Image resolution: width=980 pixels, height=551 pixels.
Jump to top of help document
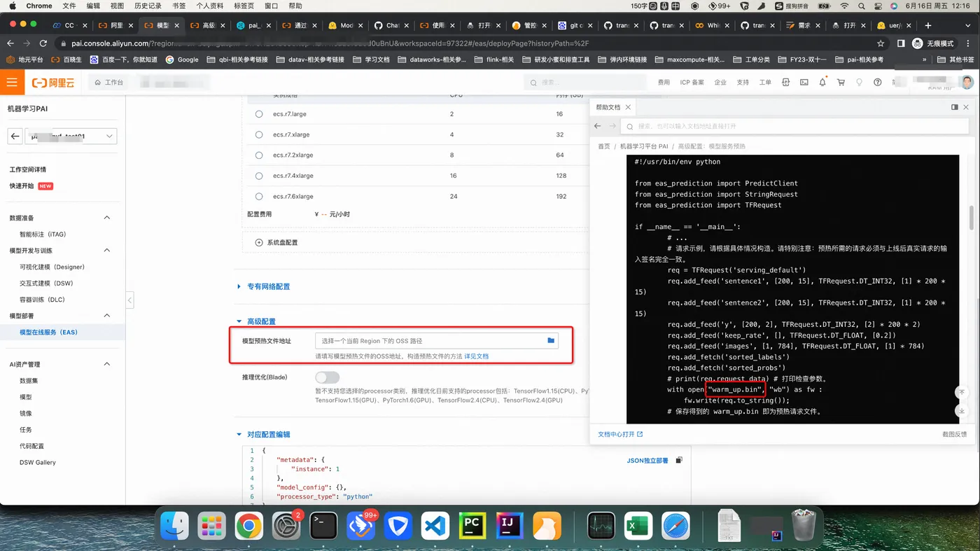click(962, 392)
